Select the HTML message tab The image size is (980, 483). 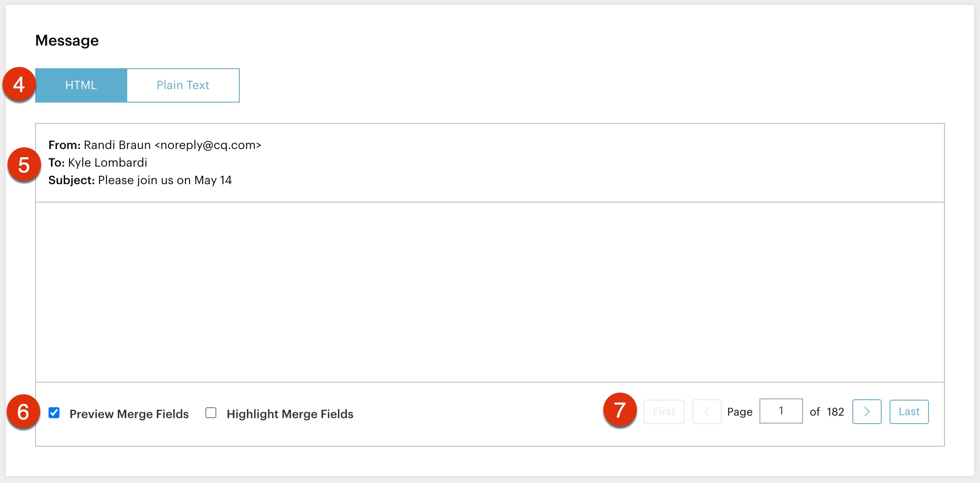[x=81, y=85]
